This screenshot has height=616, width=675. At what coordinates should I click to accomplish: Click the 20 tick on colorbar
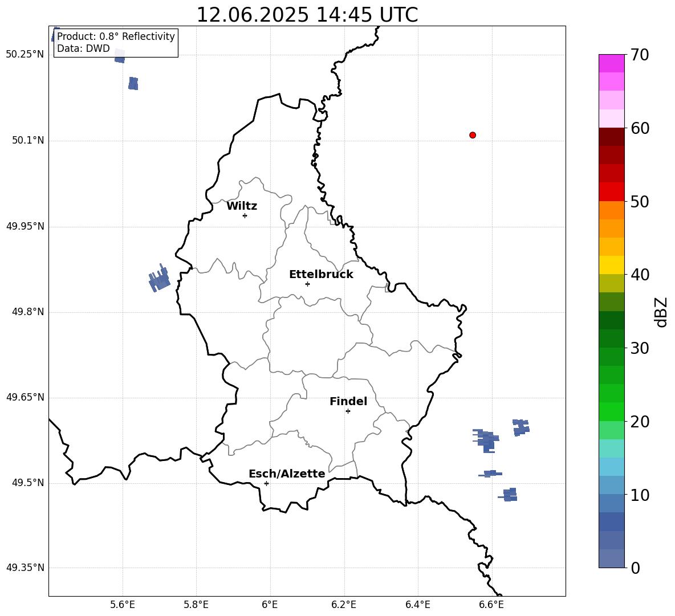click(x=640, y=421)
